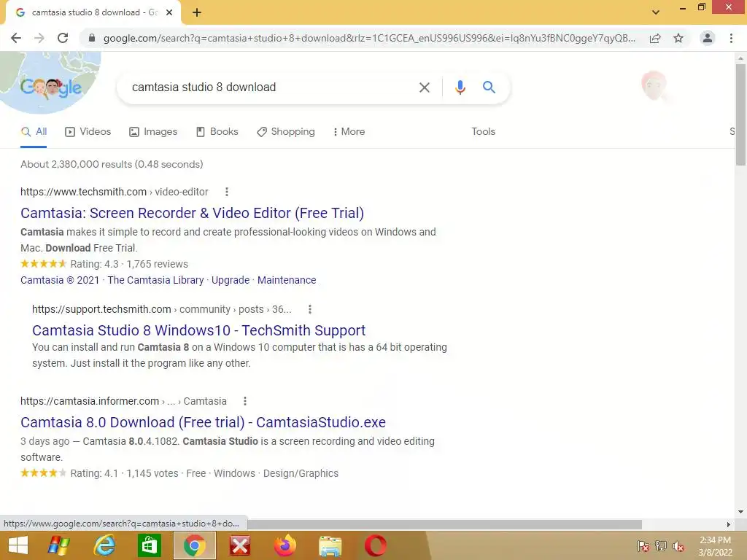Open options for support.techsmith.com result
Viewport: 747px width, 560px height.
310,309
